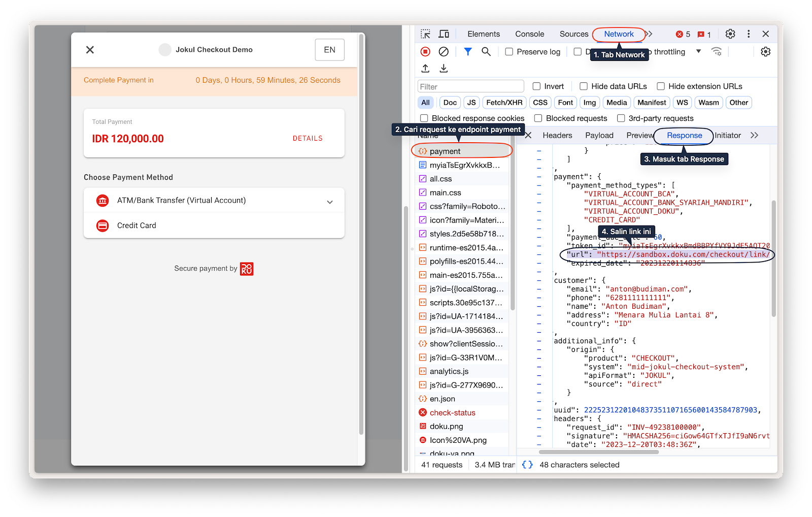Filter requests by Media

(617, 103)
